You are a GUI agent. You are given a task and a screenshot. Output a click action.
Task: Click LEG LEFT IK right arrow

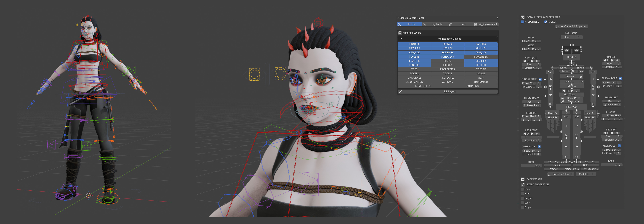612,133
